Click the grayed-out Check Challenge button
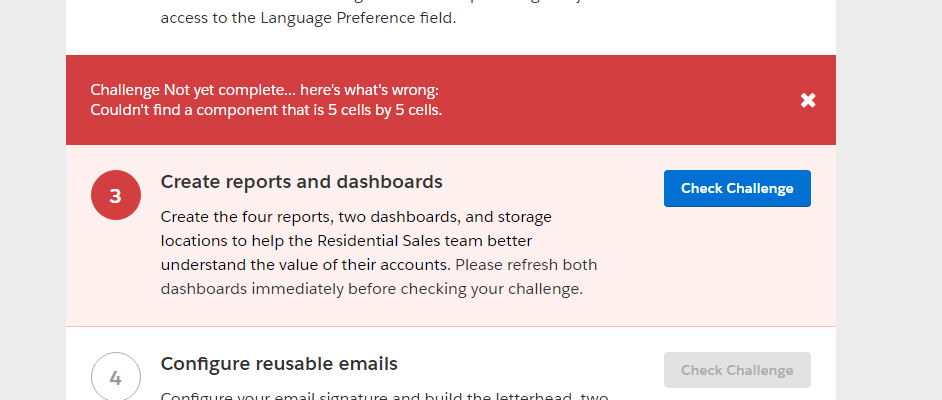The width and height of the screenshot is (942, 400). pyautogui.click(x=737, y=370)
